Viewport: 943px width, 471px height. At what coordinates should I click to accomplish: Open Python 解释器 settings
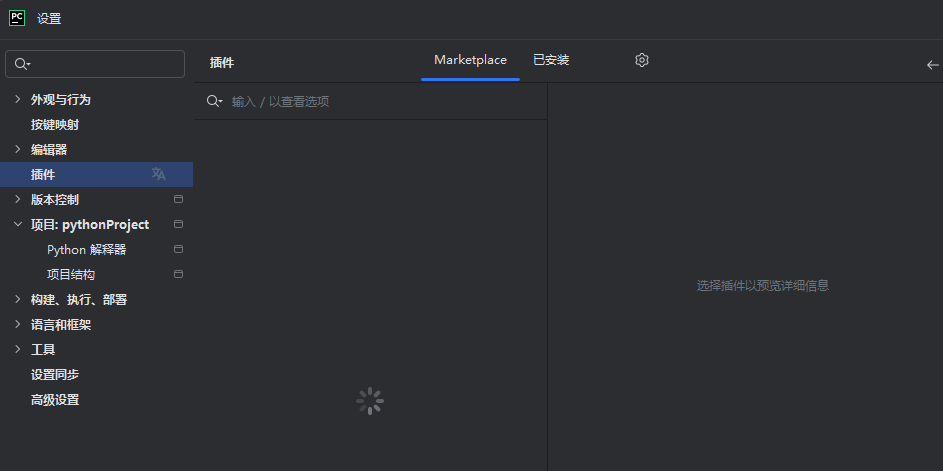tap(87, 250)
